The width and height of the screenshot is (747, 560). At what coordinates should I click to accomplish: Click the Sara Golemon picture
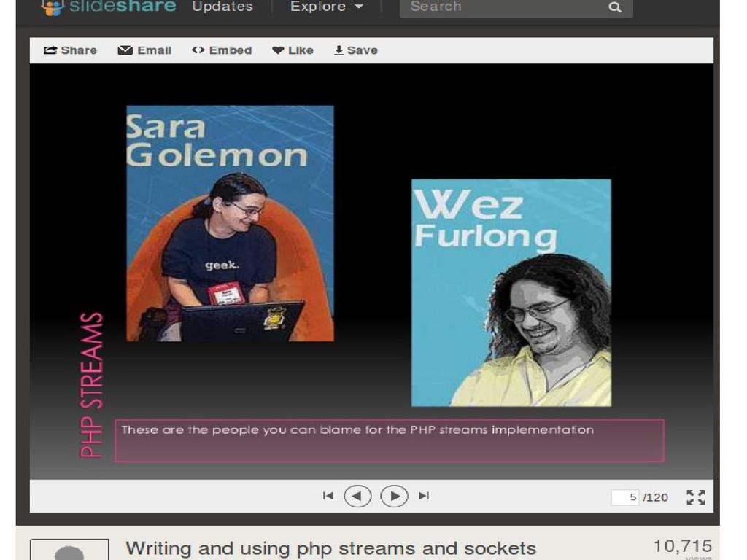(230, 223)
